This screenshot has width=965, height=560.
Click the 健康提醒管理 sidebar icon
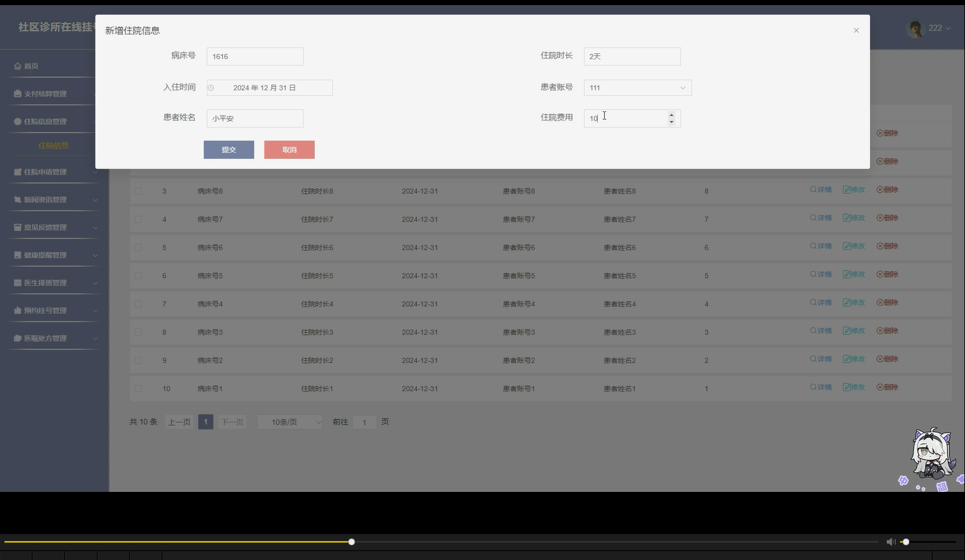pos(18,255)
